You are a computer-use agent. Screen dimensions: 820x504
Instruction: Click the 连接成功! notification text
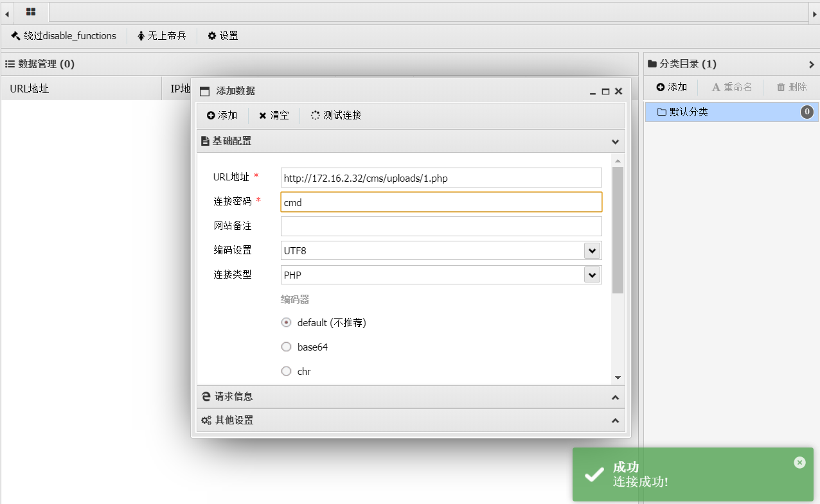click(641, 482)
